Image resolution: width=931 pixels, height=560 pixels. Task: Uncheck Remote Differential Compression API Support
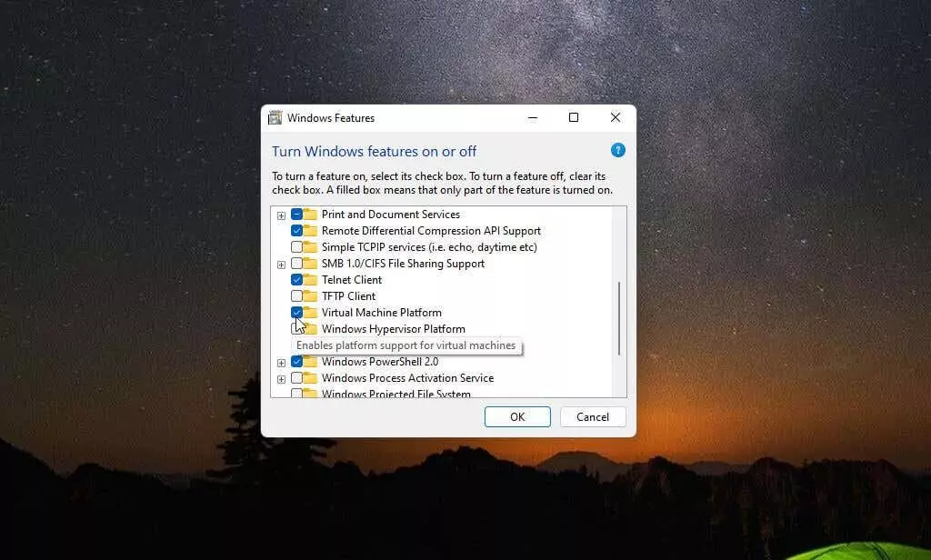[x=297, y=230]
